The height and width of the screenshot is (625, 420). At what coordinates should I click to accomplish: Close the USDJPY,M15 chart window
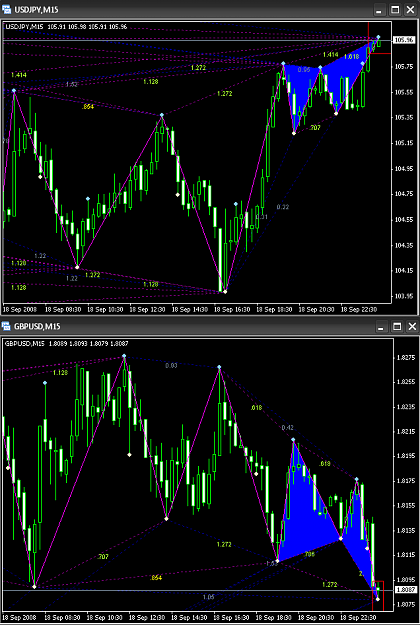tap(410, 10)
